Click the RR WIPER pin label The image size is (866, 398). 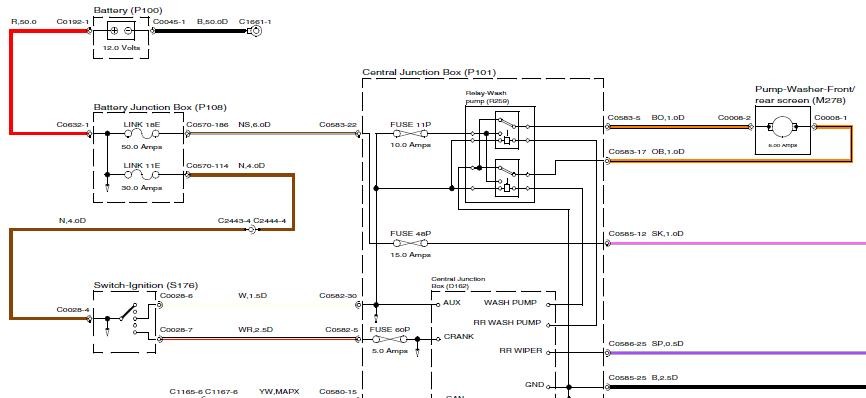521,351
